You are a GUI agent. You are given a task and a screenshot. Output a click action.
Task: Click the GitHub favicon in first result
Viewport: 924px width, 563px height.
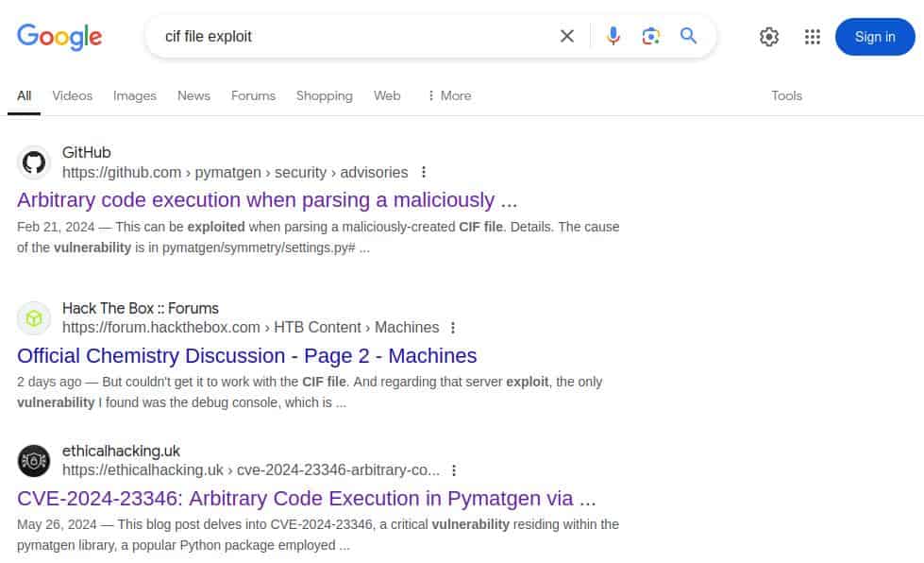[34, 162]
